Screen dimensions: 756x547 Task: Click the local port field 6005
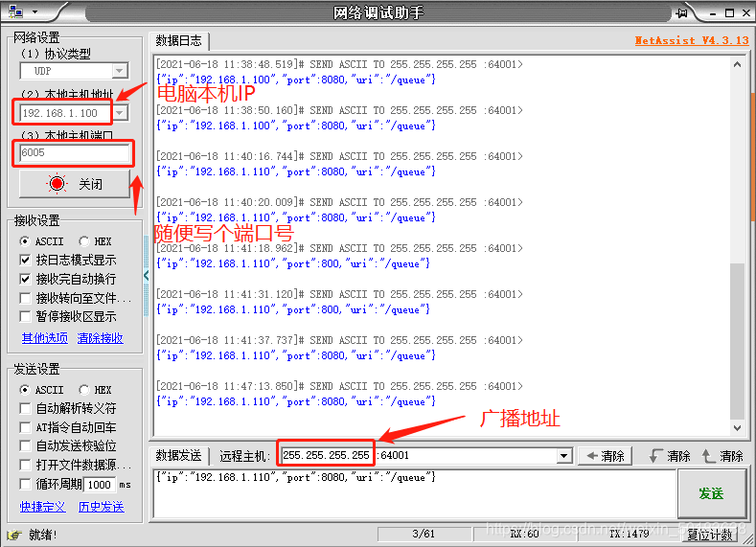point(74,152)
